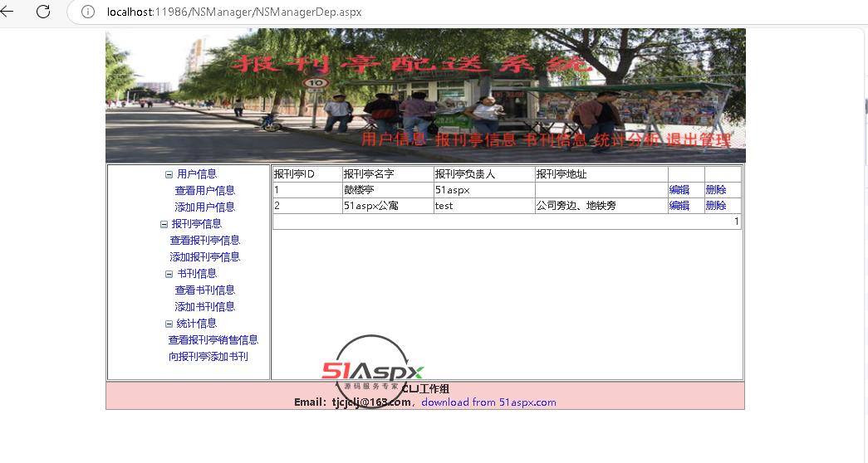This screenshot has width=868, height=463.
Task: Click the 51aspx manager cell in row 1
Action: pos(484,190)
